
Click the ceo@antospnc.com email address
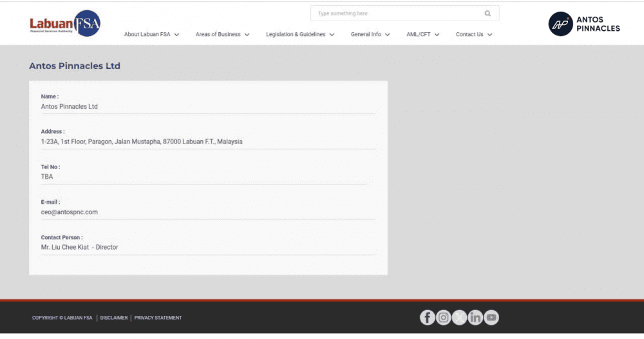pos(70,212)
